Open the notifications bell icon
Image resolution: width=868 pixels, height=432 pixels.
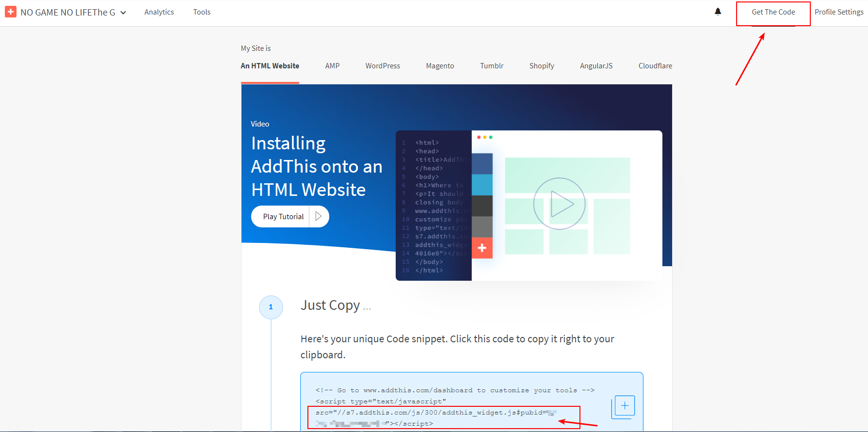point(718,12)
